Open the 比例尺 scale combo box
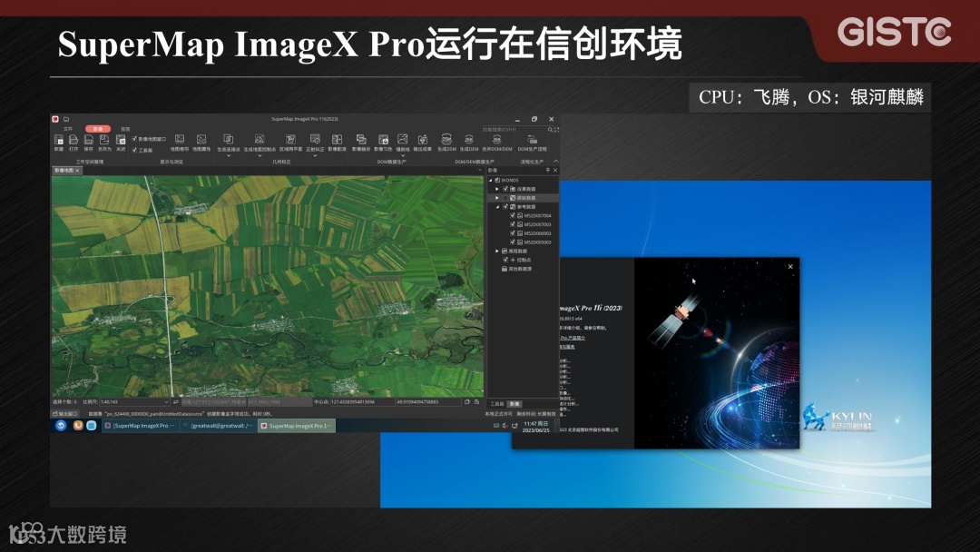Viewport: 980px width, 552px height. coord(134,402)
